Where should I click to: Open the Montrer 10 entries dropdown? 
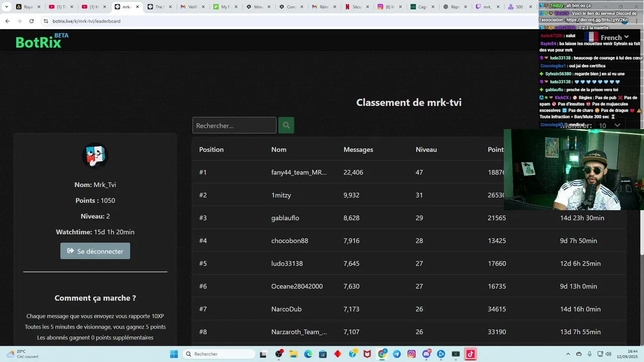[609, 125]
